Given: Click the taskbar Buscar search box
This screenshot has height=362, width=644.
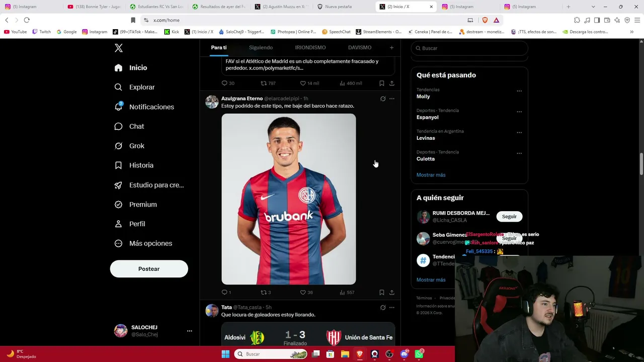Looking at the screenshot, I should (271, 354).
